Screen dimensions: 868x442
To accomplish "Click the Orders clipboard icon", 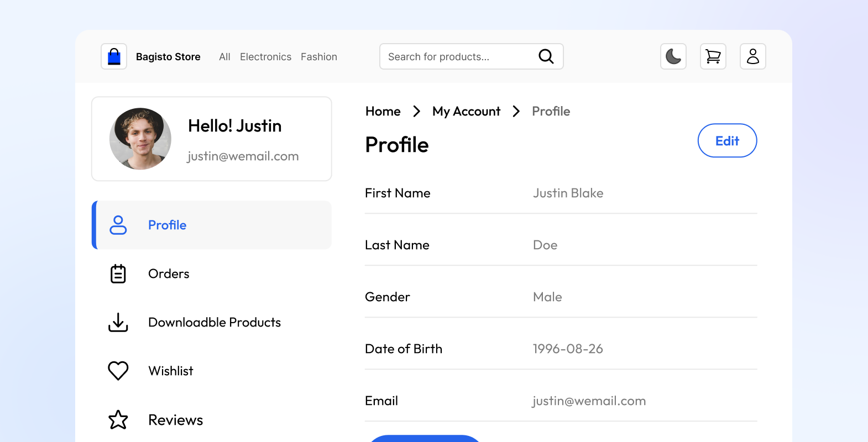I will tap(118, 273).
